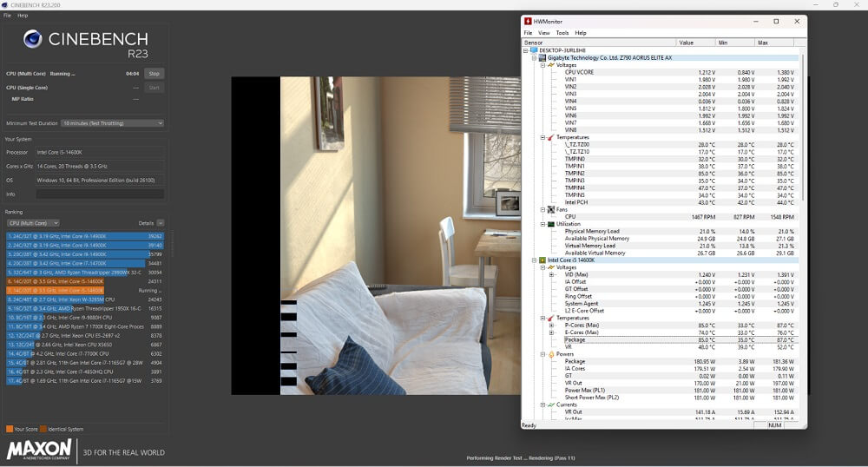
Task: Click the Temperatures thermometer icon under Gigabyte motherboard
Action: (550, 137)
